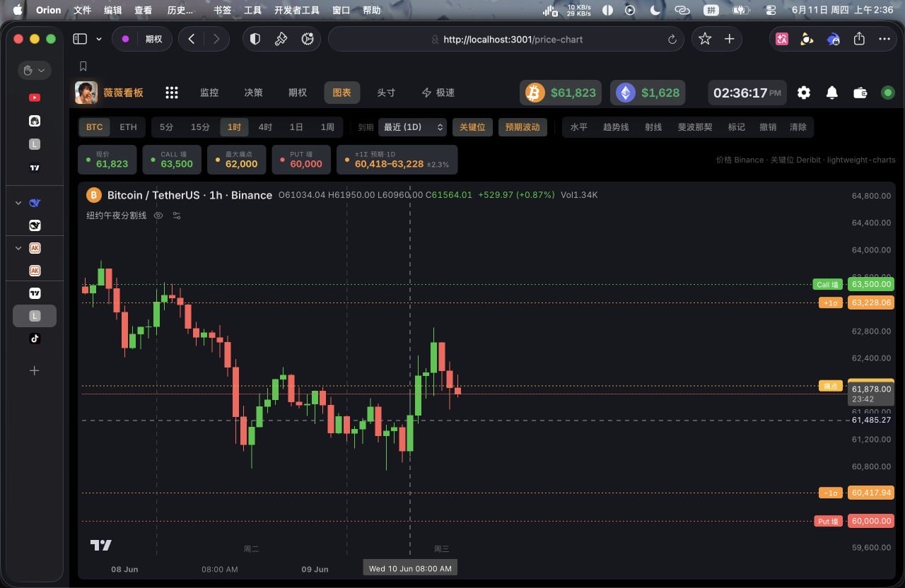Screen dimensions: 905x588
Task: Open the wallet icon
Action: point(860,93)
